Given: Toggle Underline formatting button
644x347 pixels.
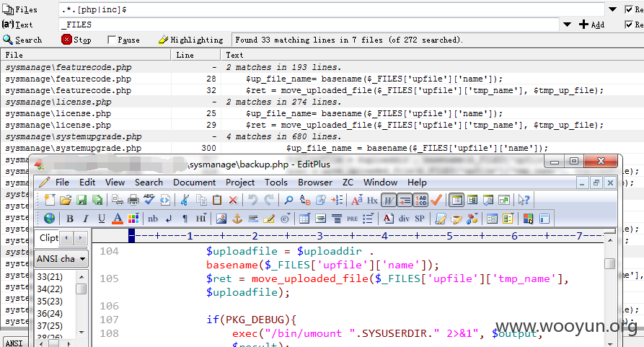Looking at the screenshot, I should click(x=102, y=219).
